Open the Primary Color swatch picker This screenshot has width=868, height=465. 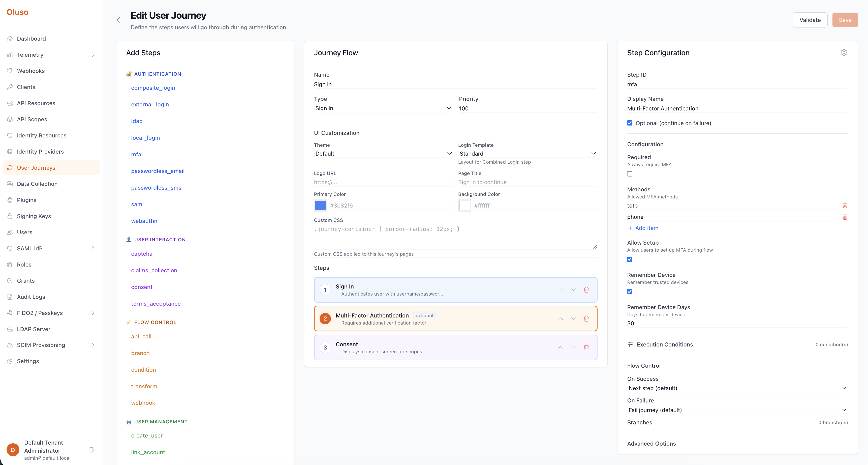pos(320,205)
